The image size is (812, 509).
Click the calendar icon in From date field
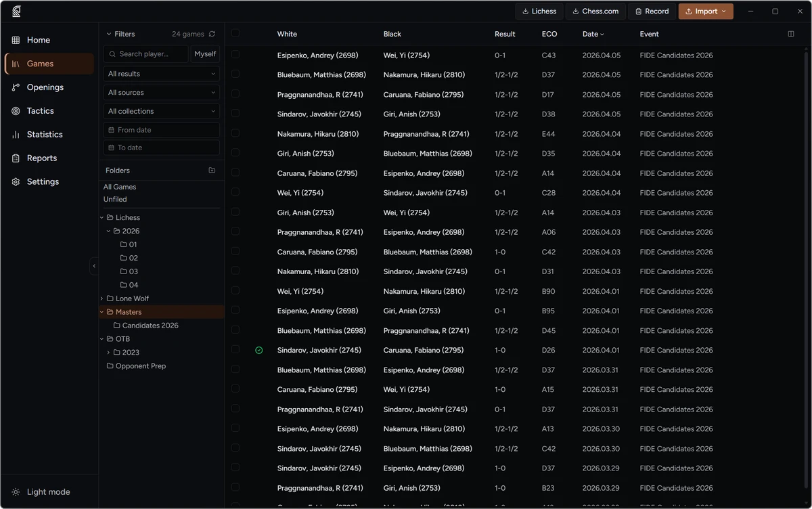[x=112, y=130]
